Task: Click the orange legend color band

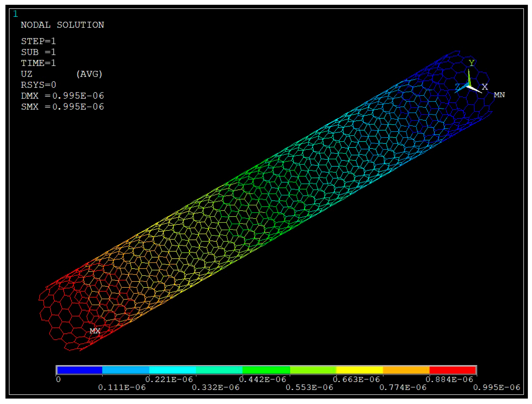Action: tap(406, 370)
